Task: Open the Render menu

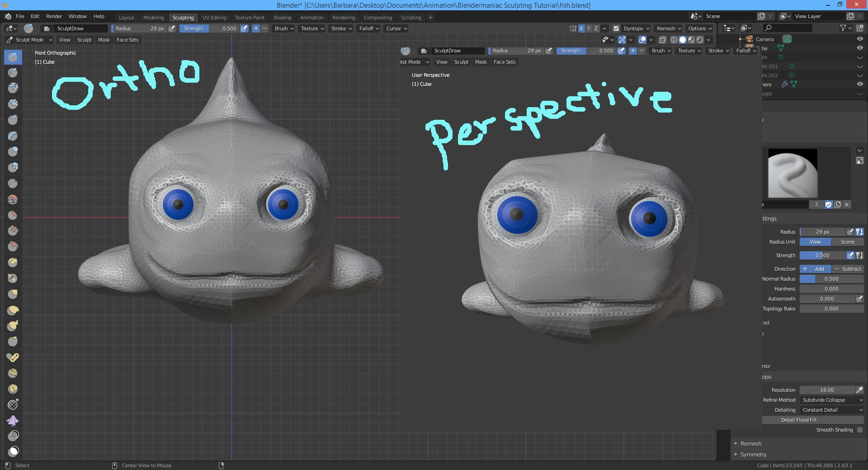Action: click(x=54, y=16)
